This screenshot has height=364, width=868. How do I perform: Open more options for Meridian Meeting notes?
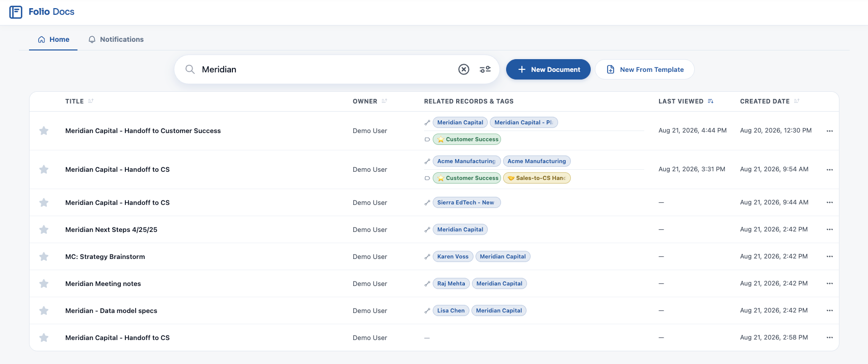(x=830, y=283)
